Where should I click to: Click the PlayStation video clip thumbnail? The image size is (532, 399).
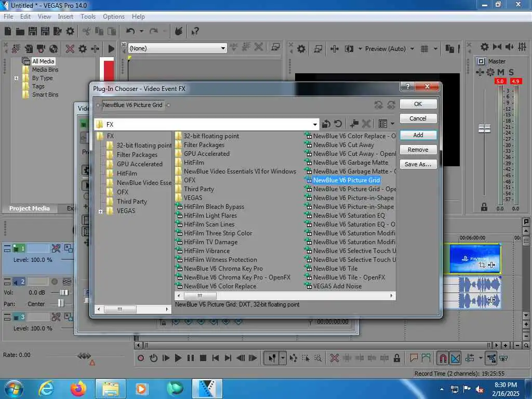pos(475,259)
